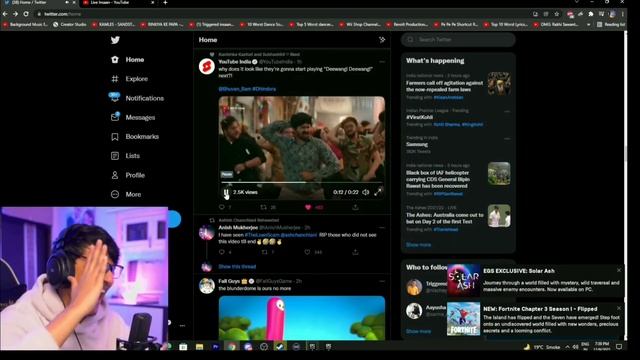Unlike the YouTube India tweet heart
640x360 pixels.
click(308, 207)
